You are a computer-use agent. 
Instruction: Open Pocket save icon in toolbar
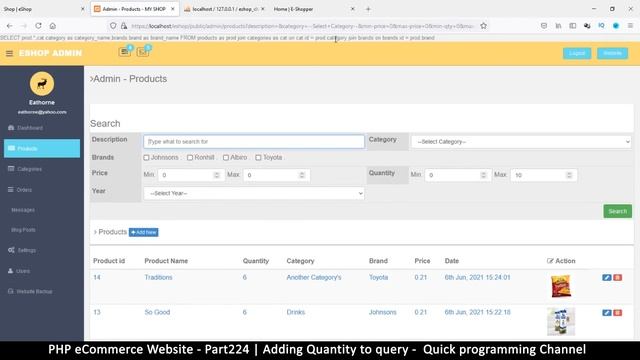(544, 26)
